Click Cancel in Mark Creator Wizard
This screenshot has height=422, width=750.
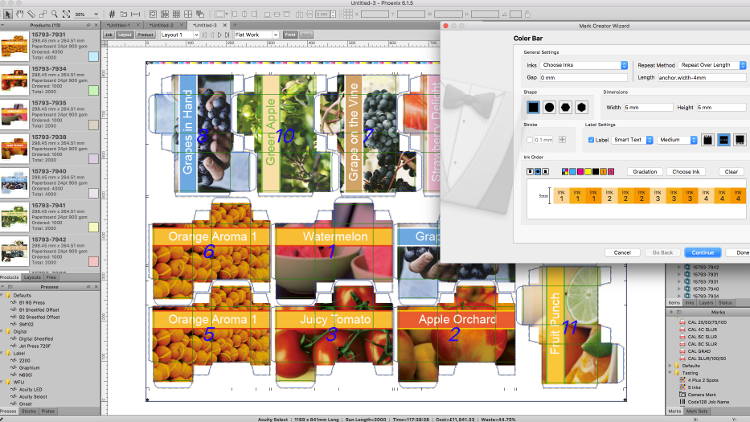[622, 253]
